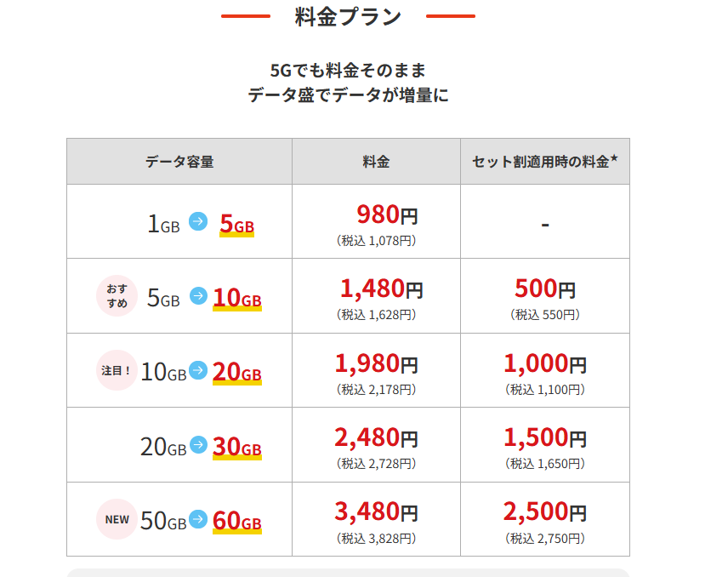Click the highlighted 60GB data amount
The height and width of the screenshot is (577, 728).
(x=237, y=520)
